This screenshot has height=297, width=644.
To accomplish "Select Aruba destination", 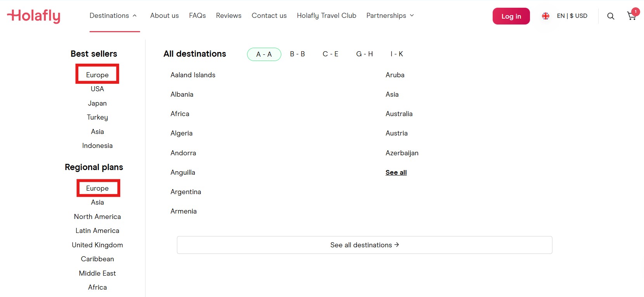I will click(395, 75).
